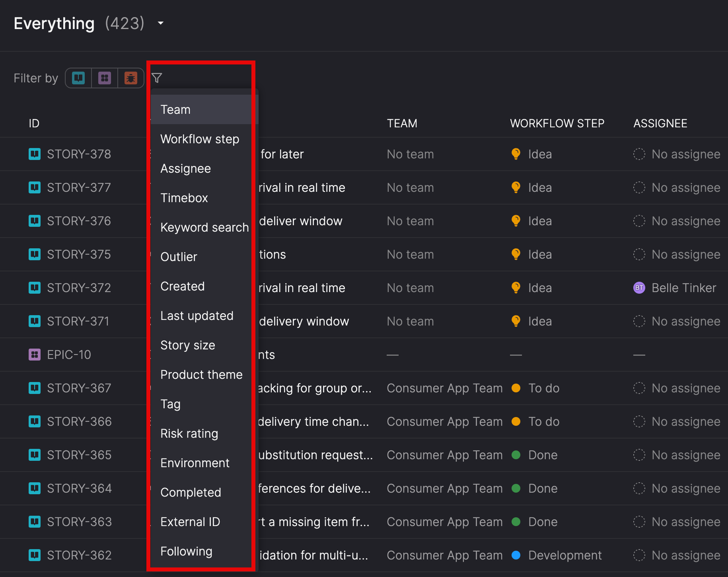Click the story icon beside STORY-366
The height and width of the screenshot is (577, 728).
(x=35, y=421)
